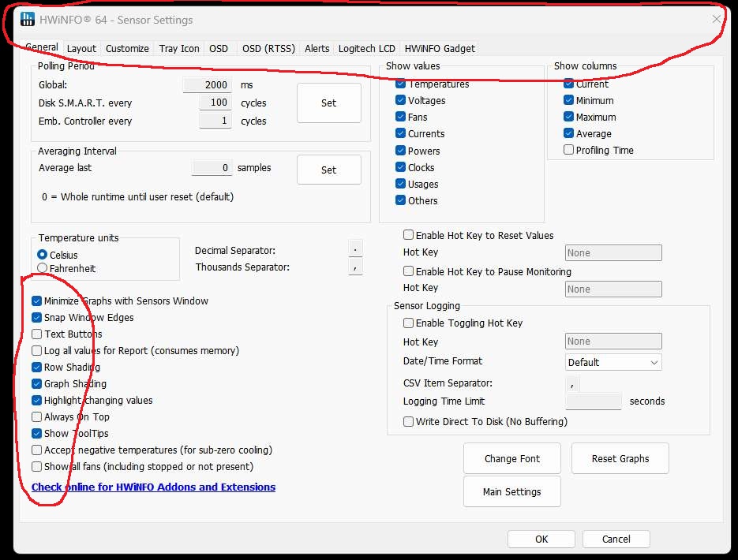Enable Toggling Hot Key for logging

point(409,323)
